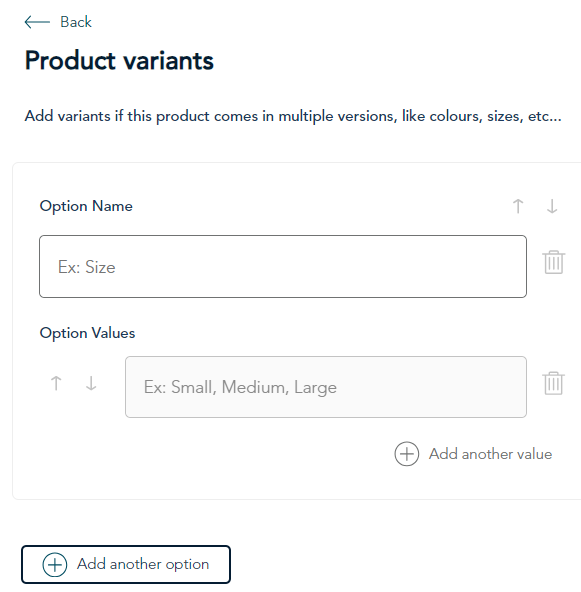Click the Add another option button
The height and width of the screenshot is (592, 581).
coord(126,564)
